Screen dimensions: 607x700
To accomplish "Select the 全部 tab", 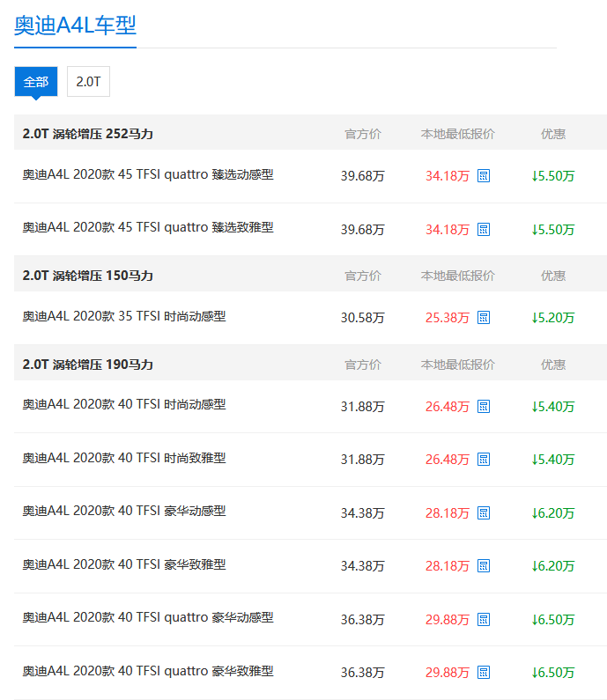I will coord(36,82).
